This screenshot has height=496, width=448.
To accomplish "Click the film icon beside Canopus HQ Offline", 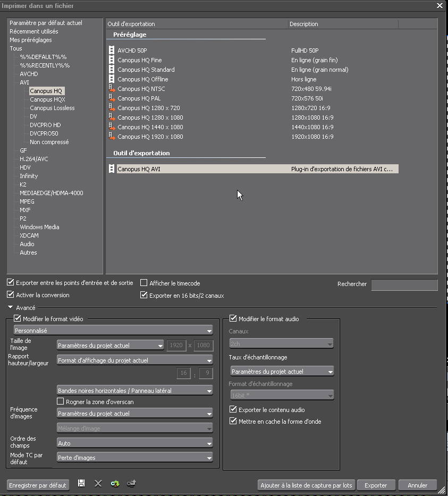I will pos(112,79).
